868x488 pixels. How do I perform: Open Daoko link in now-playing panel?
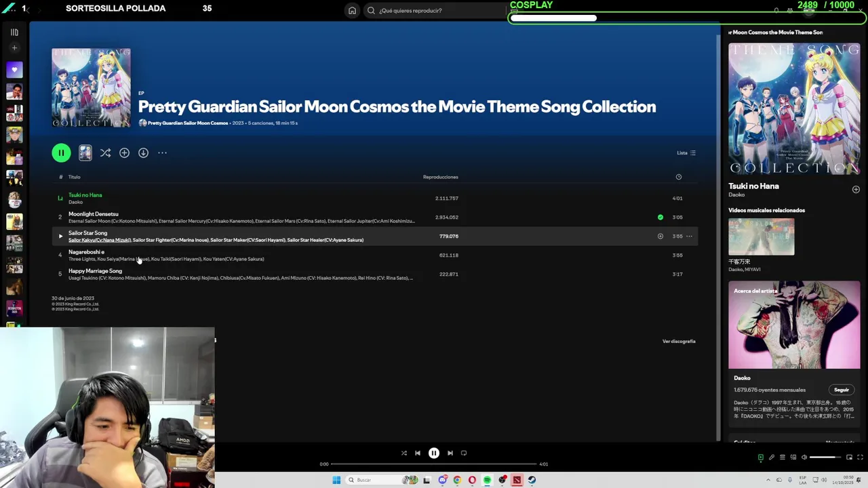736,195
